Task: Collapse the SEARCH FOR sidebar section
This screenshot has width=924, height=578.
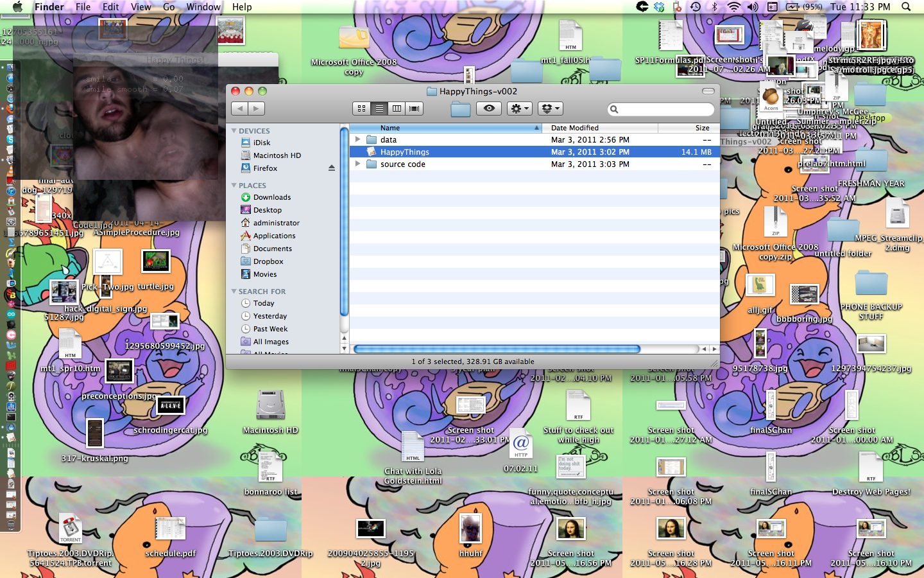Action: point(234,291)
